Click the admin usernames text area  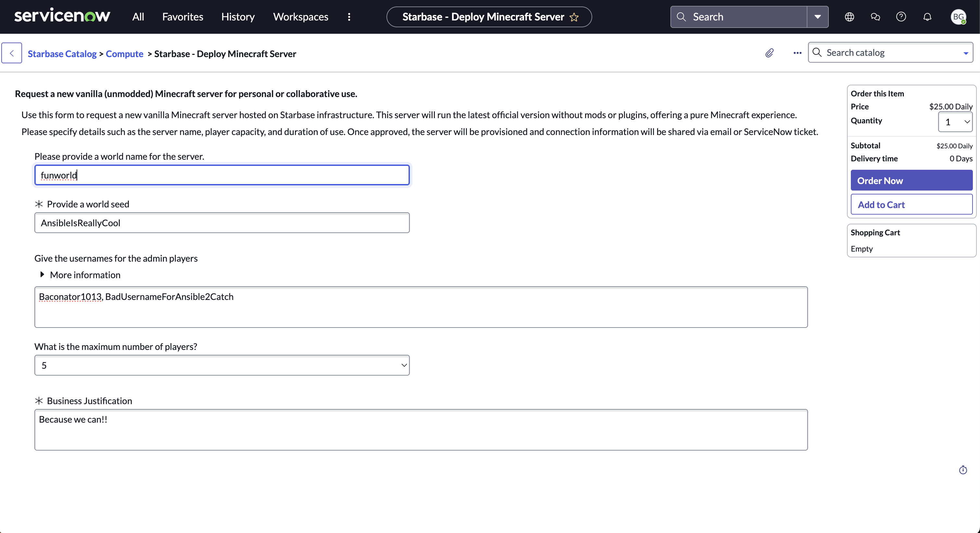pos(421,307)
